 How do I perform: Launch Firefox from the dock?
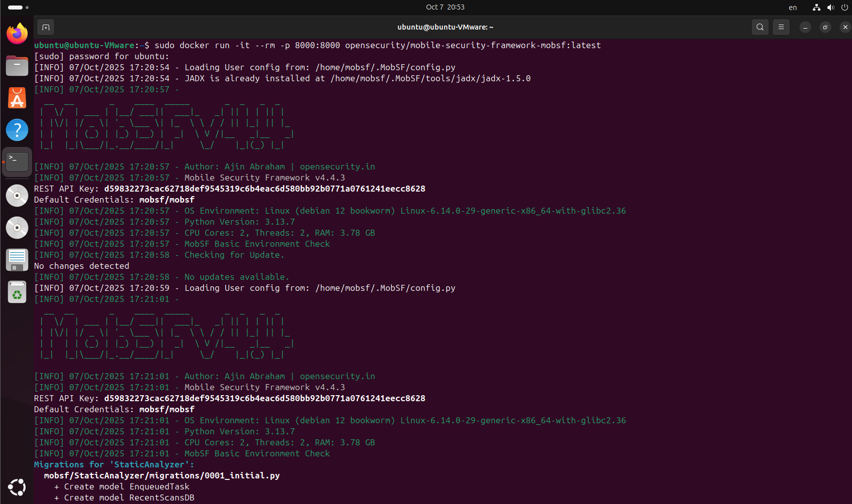[x=17, y=34]
